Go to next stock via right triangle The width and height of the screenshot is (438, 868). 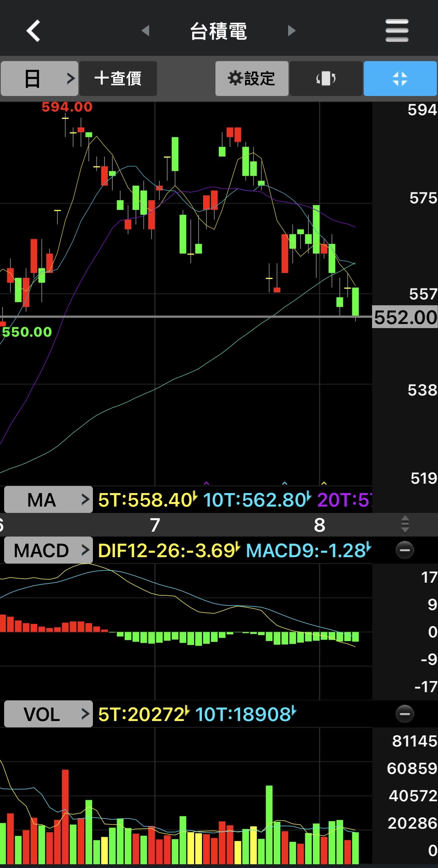point(292,31)
